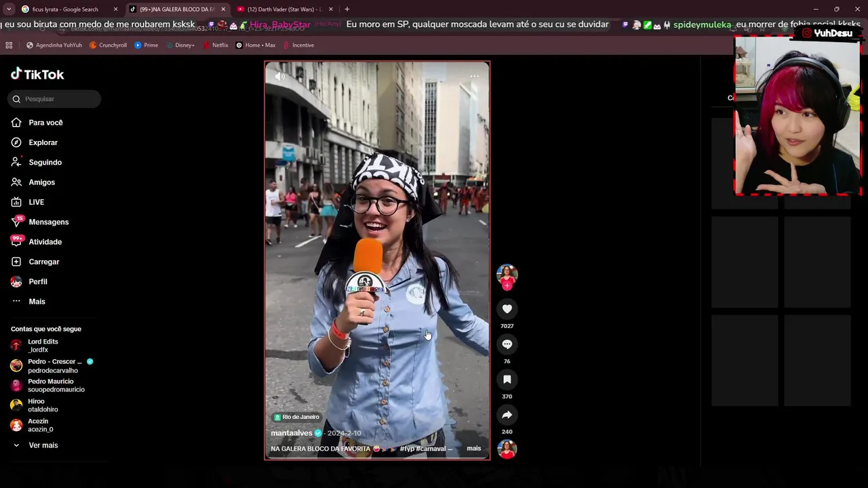Screen dimensions: 868x488
Task: Focus the Pesquisar search field
Action: (54, 99)
